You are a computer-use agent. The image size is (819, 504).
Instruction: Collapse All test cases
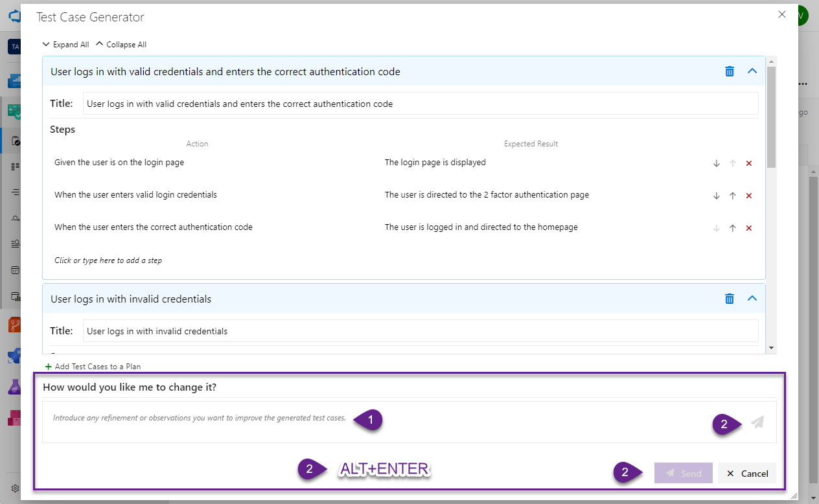click(121, 45)
